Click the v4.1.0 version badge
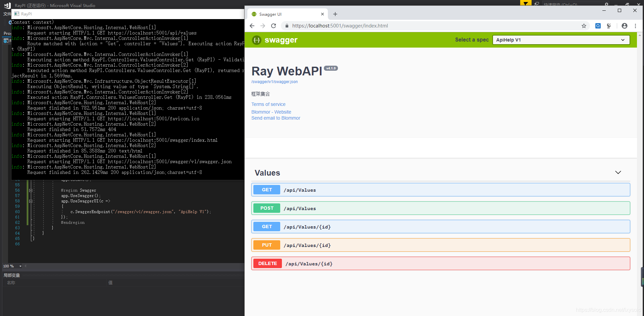 click(x=331, y=68)
